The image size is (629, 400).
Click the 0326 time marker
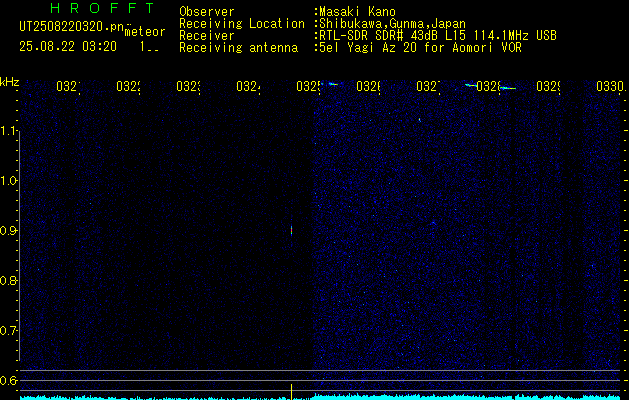(x=368, y=86)
